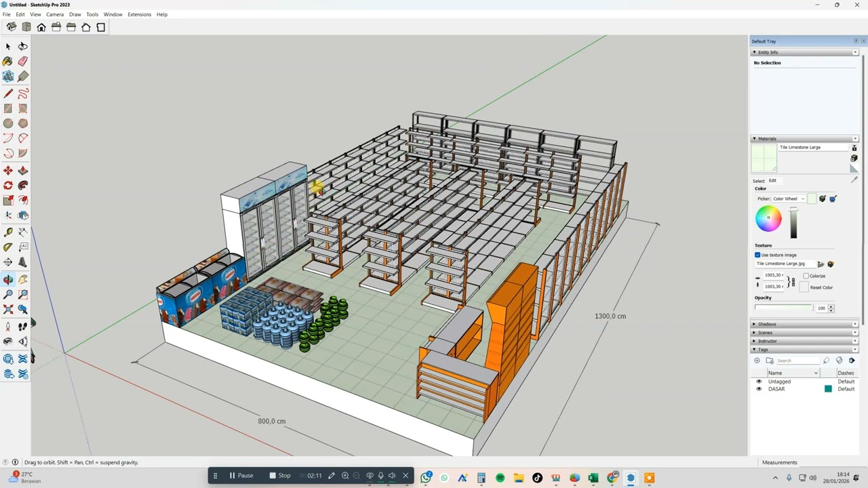Switch to the materials Select tab
This screenshot has width=868, height=488.
pyautogui.click(x=758, y=181)
